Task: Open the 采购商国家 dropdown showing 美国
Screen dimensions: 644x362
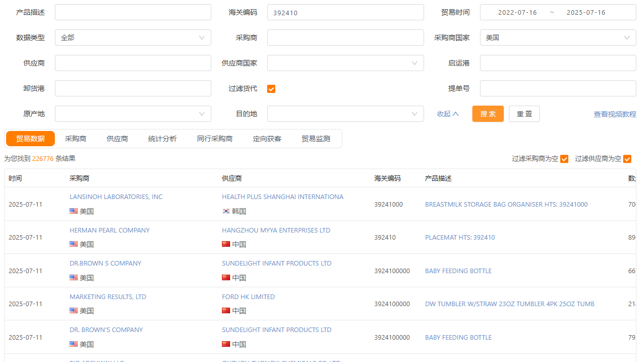Action: (558, 38)
